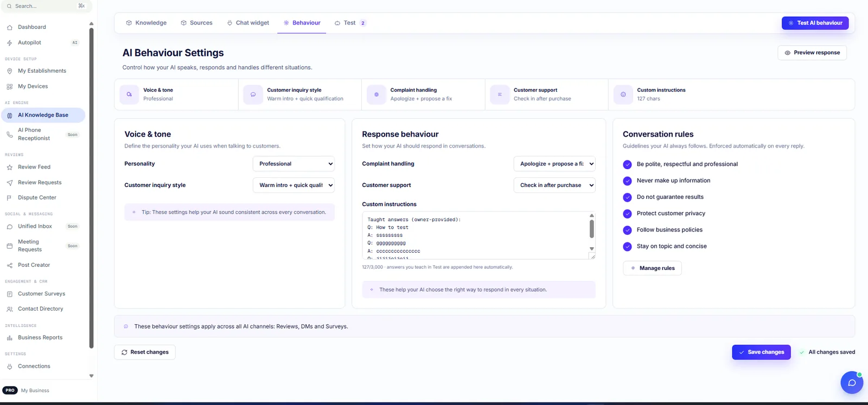Click the Custom instructions scrollbar thumb
This screenshot has height=405, width=868.
592,229
